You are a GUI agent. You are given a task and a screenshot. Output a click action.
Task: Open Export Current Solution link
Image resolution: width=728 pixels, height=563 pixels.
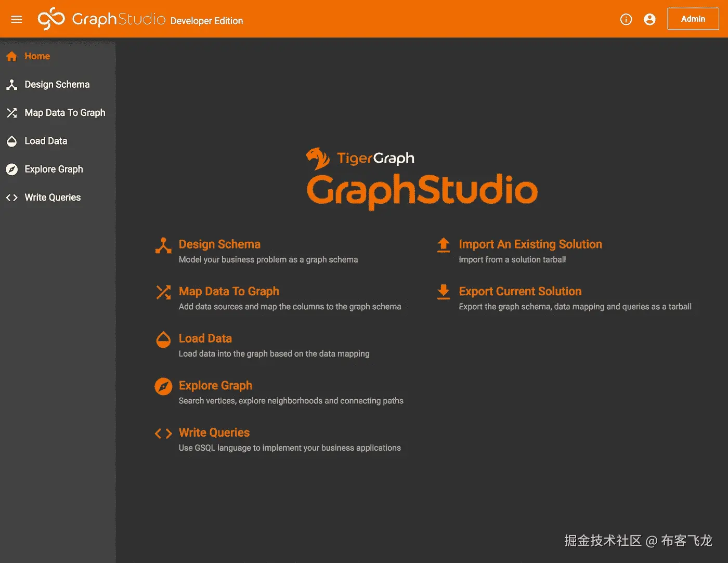tap(520, 291)
